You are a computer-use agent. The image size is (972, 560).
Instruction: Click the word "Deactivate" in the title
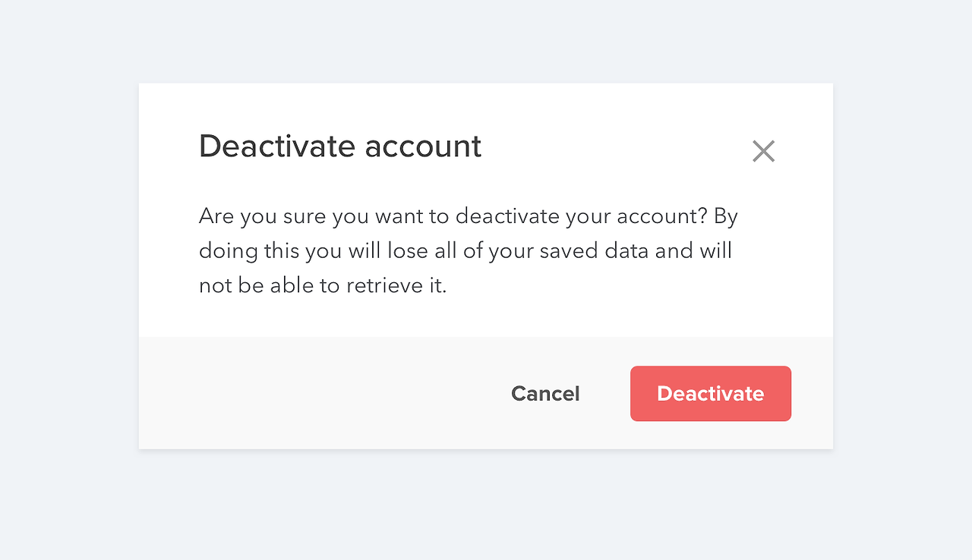[x=277, y=146]
